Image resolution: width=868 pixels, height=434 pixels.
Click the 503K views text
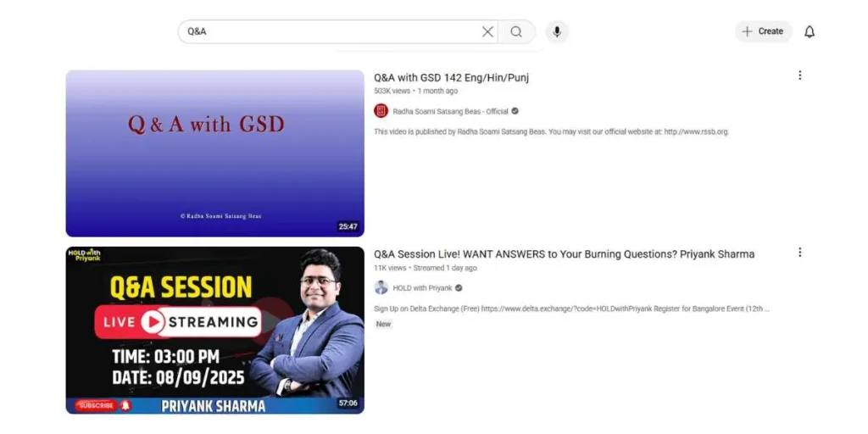tap(392, 91)
